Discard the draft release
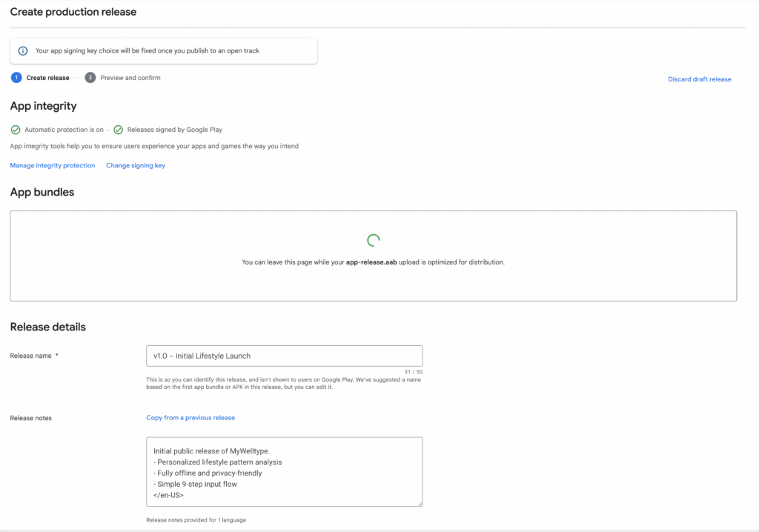The width and height of the screenshot is (759, 532). point(699,79)
